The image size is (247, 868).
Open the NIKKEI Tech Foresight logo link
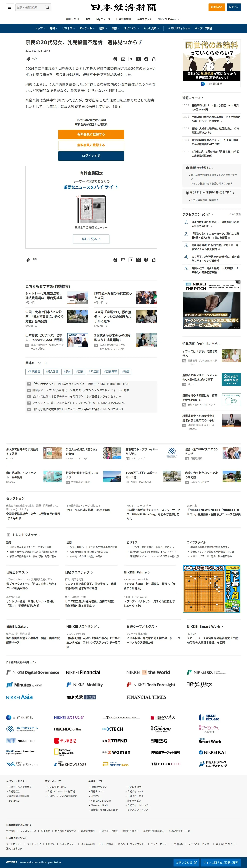coord(151,685)
